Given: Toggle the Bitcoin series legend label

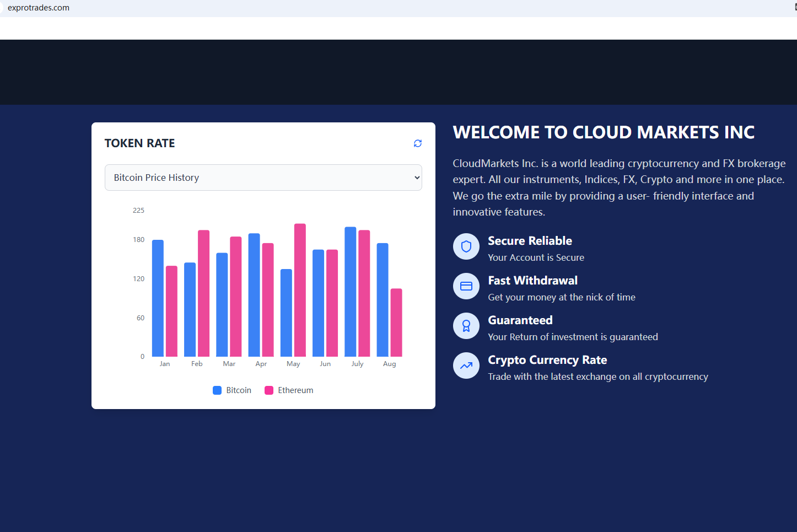Looking at the screenshot, I should [x=239, y=390].
